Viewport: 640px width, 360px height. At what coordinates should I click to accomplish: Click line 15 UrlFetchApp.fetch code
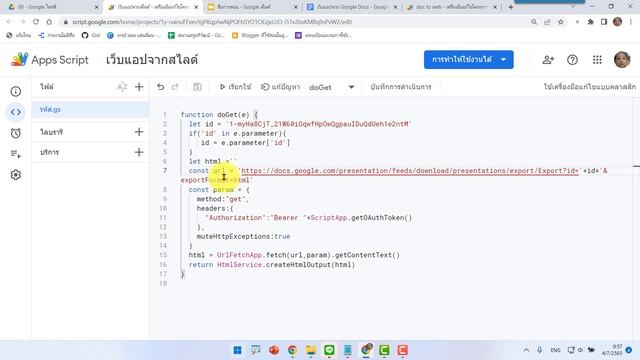click(294, 255)
